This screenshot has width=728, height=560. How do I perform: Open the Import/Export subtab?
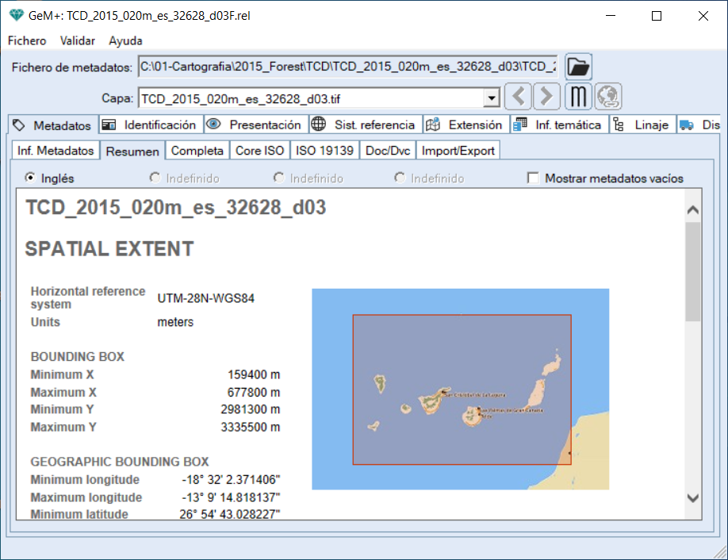click(x=458, y=150)
